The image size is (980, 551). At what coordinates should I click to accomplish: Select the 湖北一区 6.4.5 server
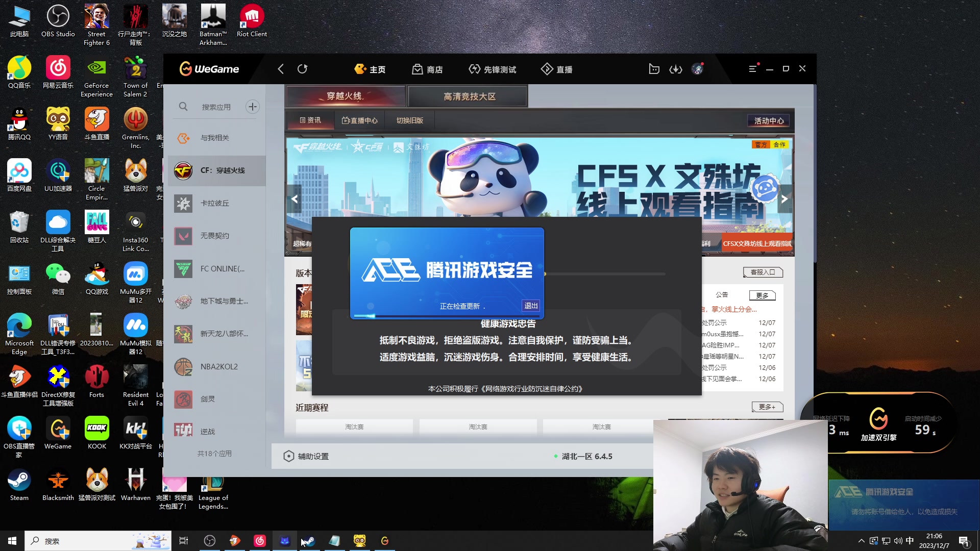tap(583, 456)
